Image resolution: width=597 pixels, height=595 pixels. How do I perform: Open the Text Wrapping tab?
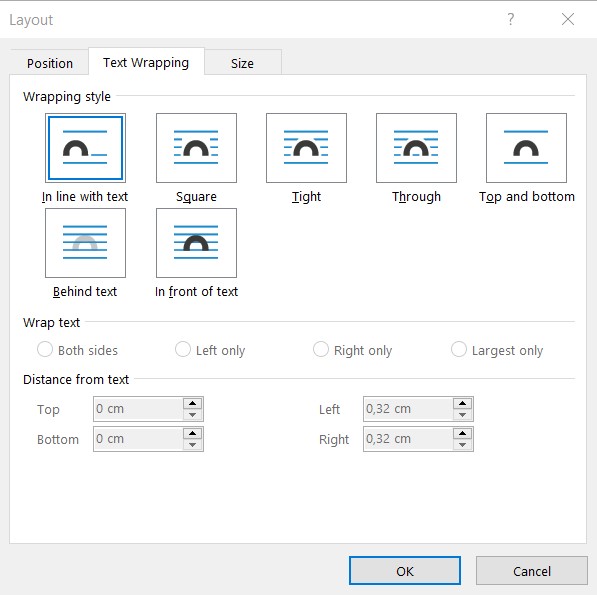click(x=146, y=62)
